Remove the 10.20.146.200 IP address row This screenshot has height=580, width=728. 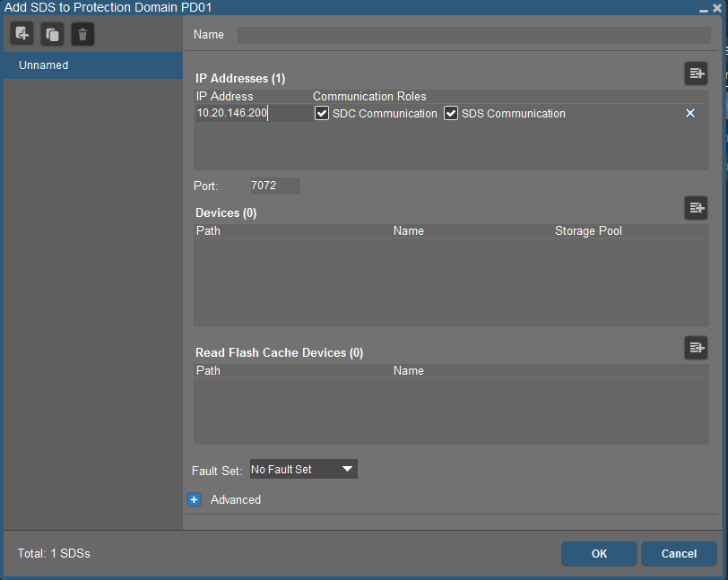(x=690, y=113)
